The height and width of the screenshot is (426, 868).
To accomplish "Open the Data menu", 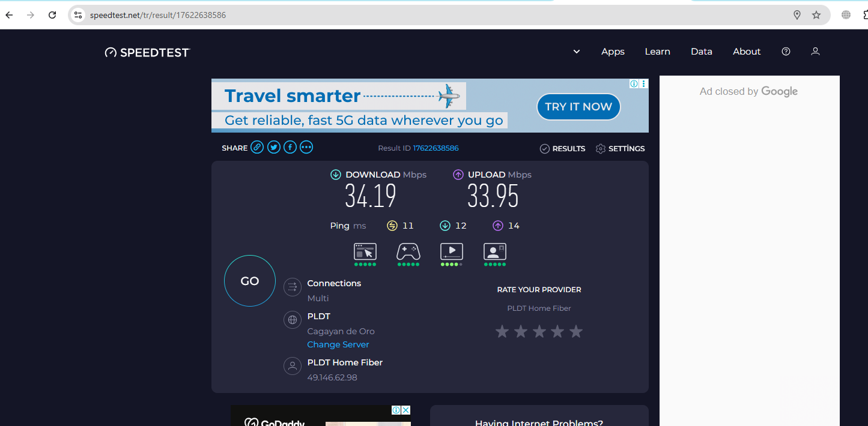I will click(701, 52).
